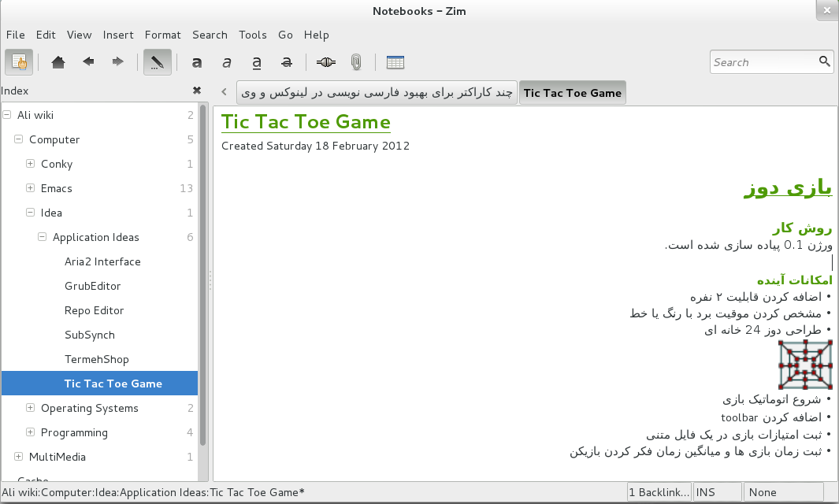Click the back navigation arrow
Viewport: 839px width, 504px height.
coord(88,62)
